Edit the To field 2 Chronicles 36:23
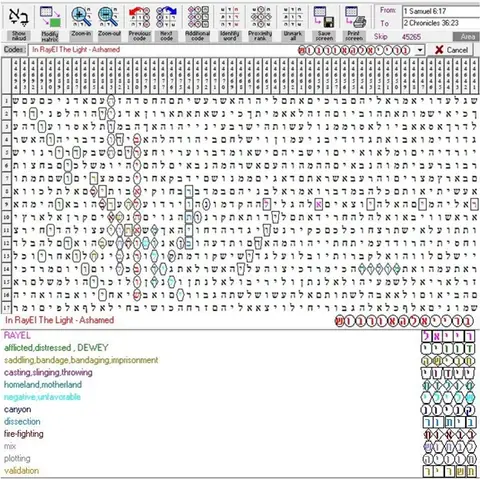 [x=441, y=23]
